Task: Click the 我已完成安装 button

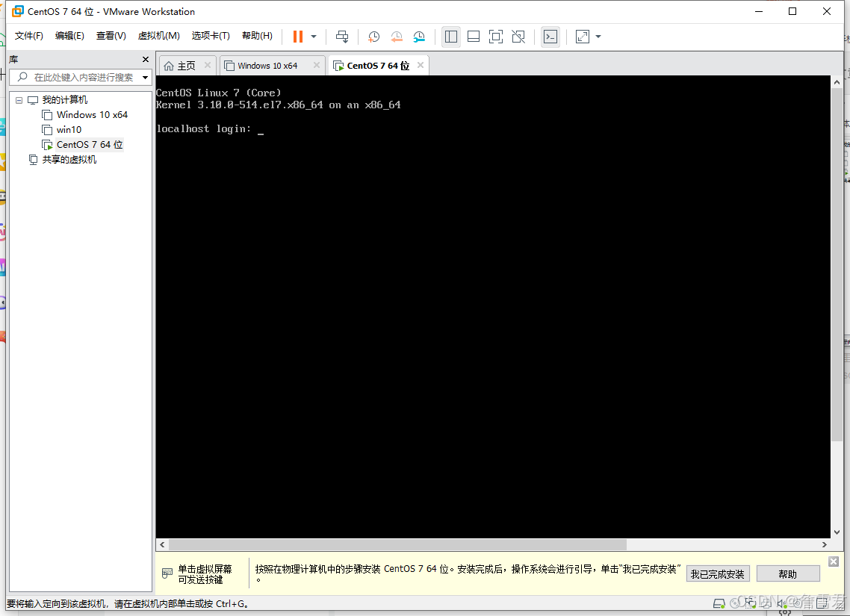Action: 718,573
